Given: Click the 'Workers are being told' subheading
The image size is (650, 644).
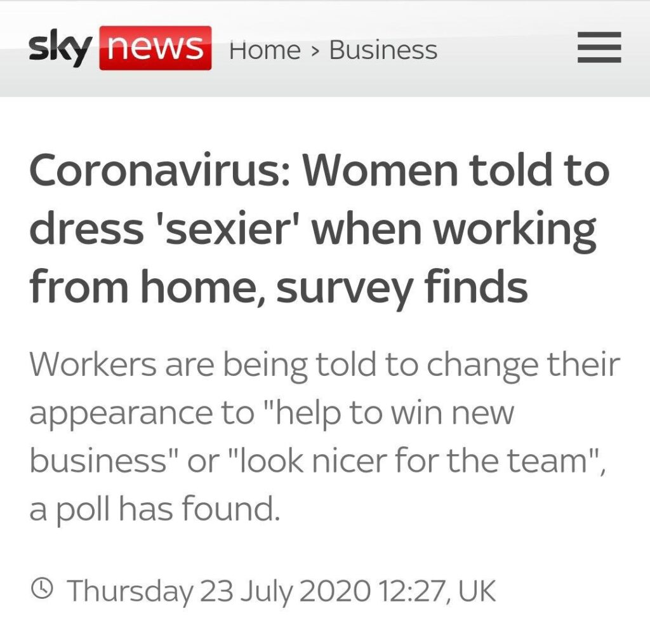Looking at the screenshot, I should tap(324, 436).
